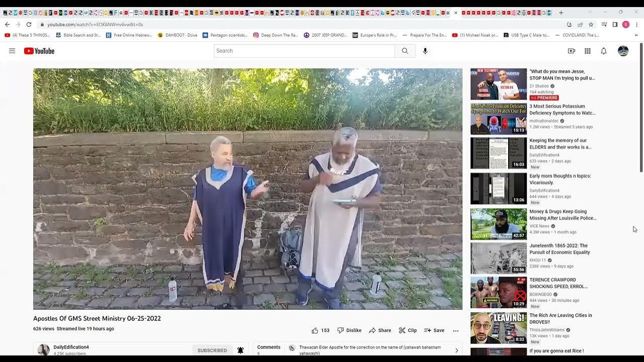Open 'Keeping the memory of our ELDERS' video
The image size is (644, 362).
tap(560, 144)
